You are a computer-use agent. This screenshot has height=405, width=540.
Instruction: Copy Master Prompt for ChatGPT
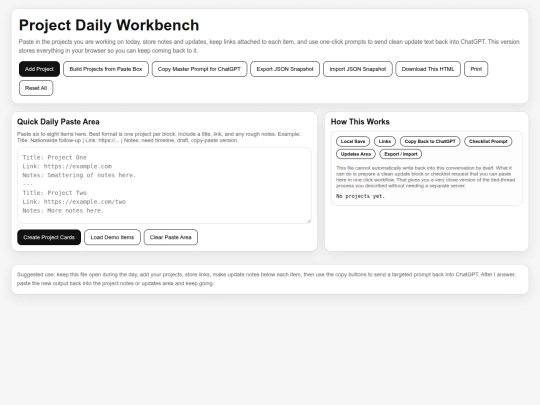click(199, 69)
